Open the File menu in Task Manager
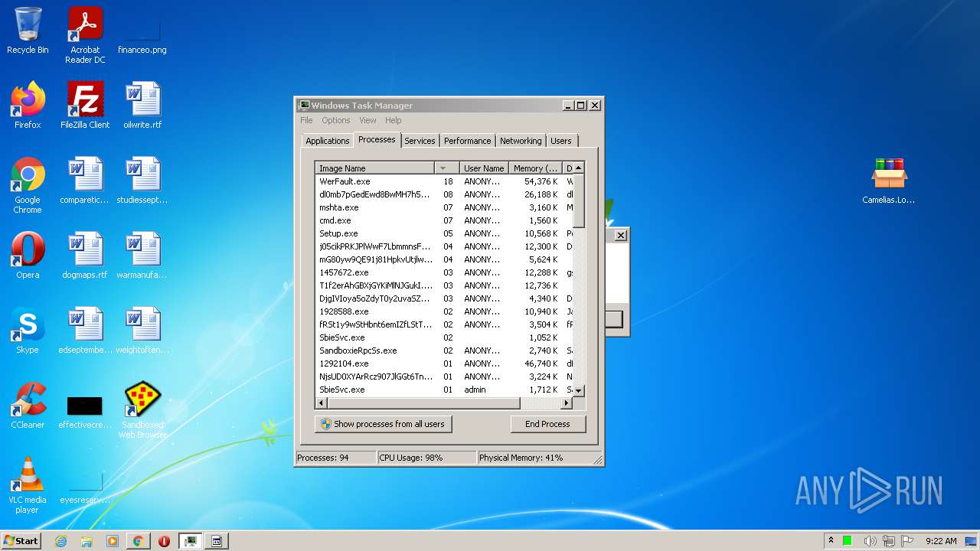980x551 pixels. [306, 120]
